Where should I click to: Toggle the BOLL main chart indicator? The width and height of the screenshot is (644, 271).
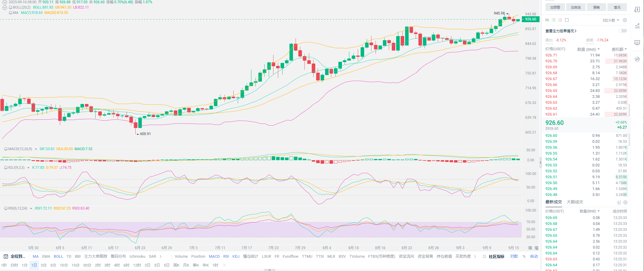point(58,257)
